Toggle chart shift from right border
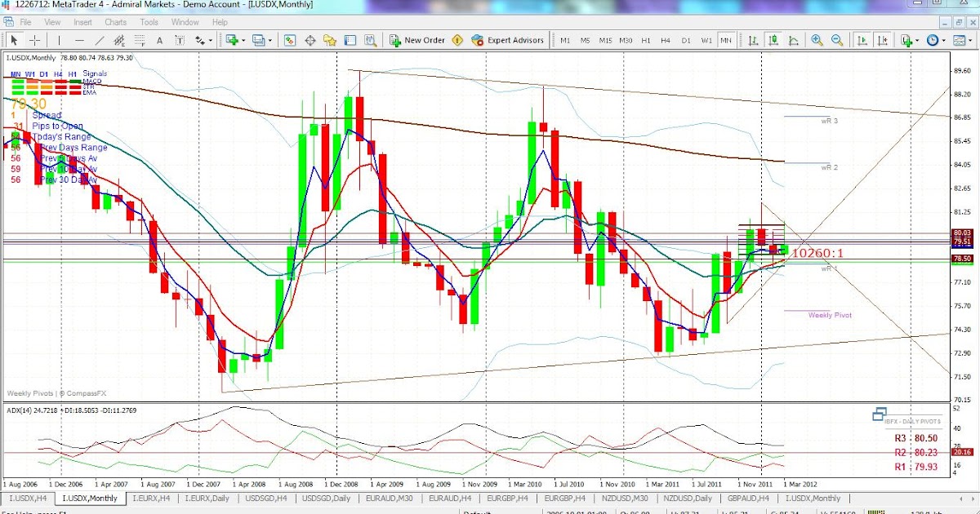The width and height of the screenshot is (980, 514). (x=883, y=40)
